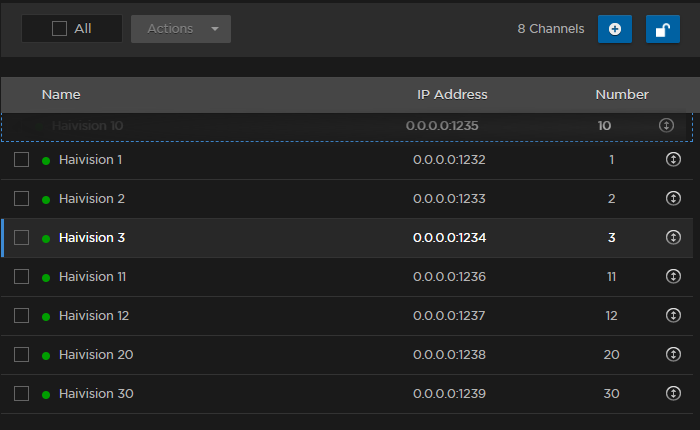This screenshot has height=430, width=700.
Task: Click IP address 0.0.0.0:1236 cell
Action: pyautogui.click(x=449, y=277)
